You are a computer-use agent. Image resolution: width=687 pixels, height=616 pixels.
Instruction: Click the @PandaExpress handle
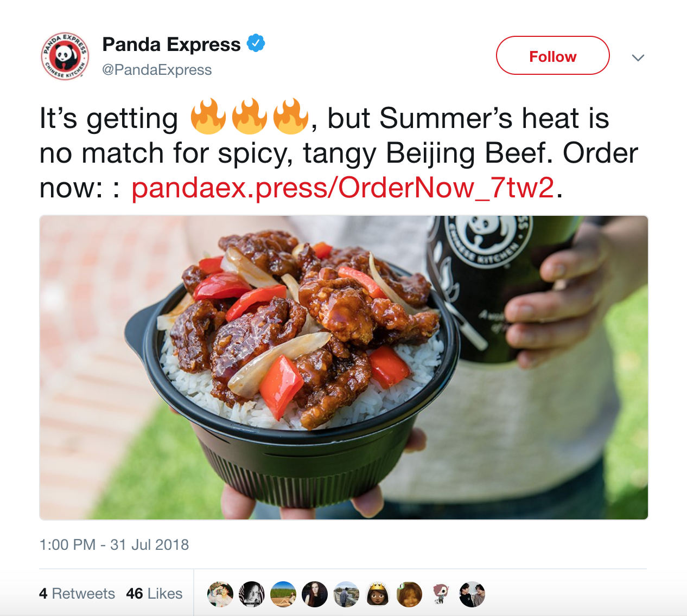tap(157, 70)
